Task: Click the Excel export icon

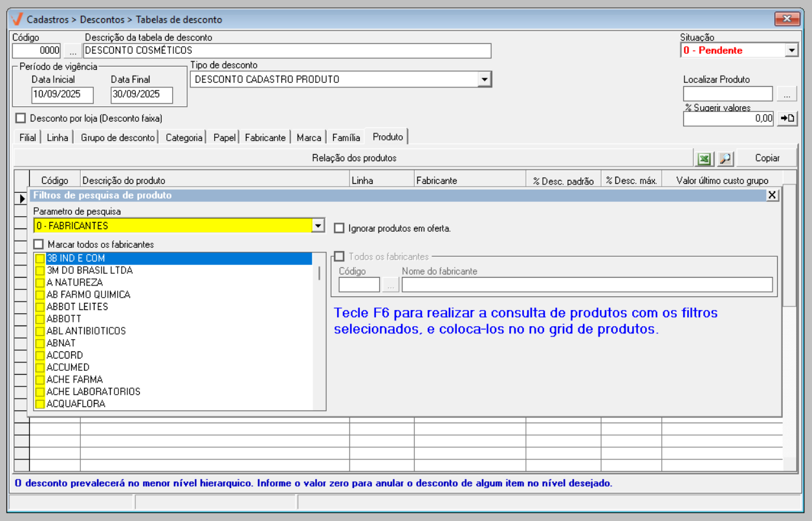Action: tap(704, 158)
